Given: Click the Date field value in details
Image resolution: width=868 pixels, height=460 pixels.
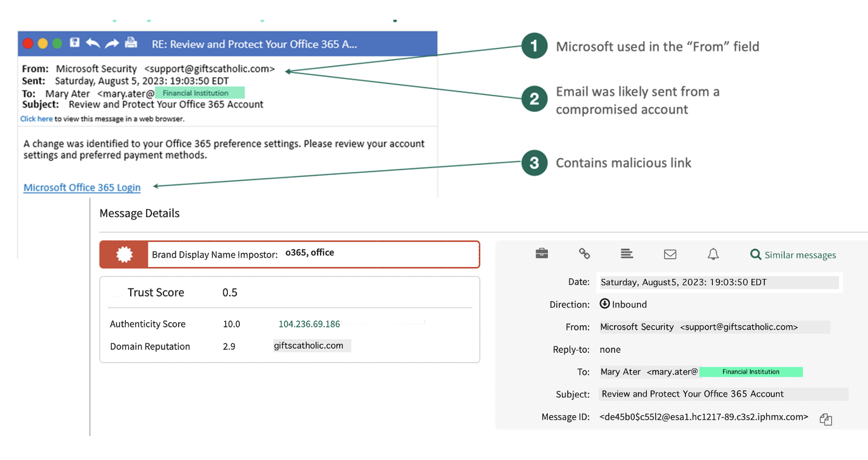Looking at the screenshot, I should [x=719, y=283].
